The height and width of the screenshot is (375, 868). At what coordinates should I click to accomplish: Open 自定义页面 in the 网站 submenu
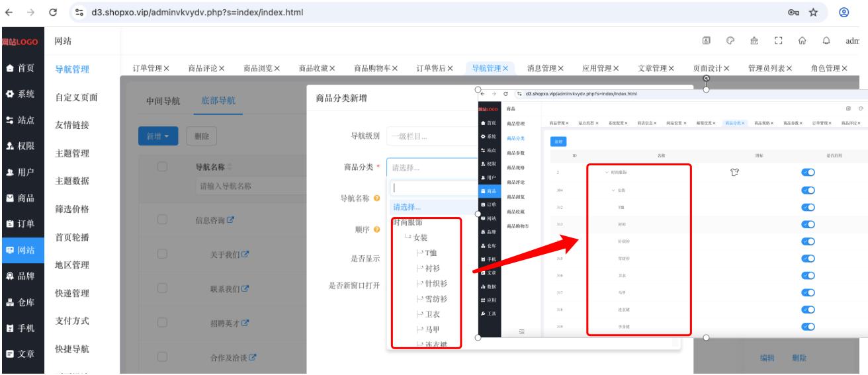76,97
